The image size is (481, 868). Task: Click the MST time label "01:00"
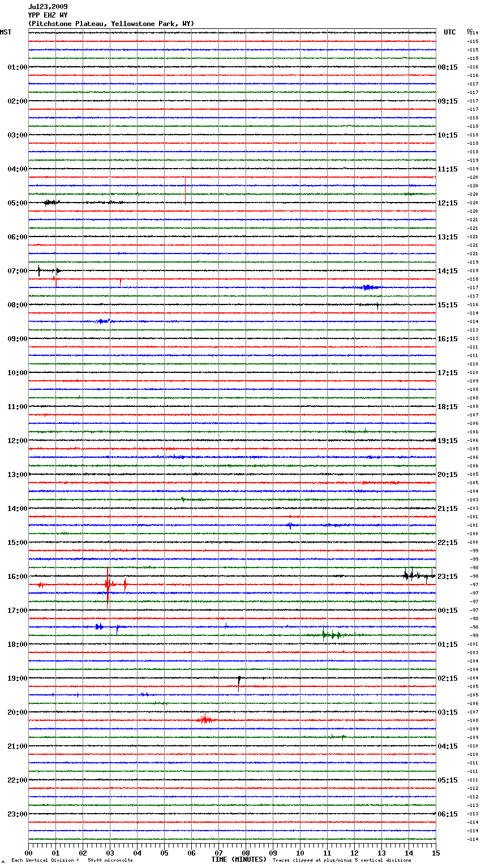18,67
